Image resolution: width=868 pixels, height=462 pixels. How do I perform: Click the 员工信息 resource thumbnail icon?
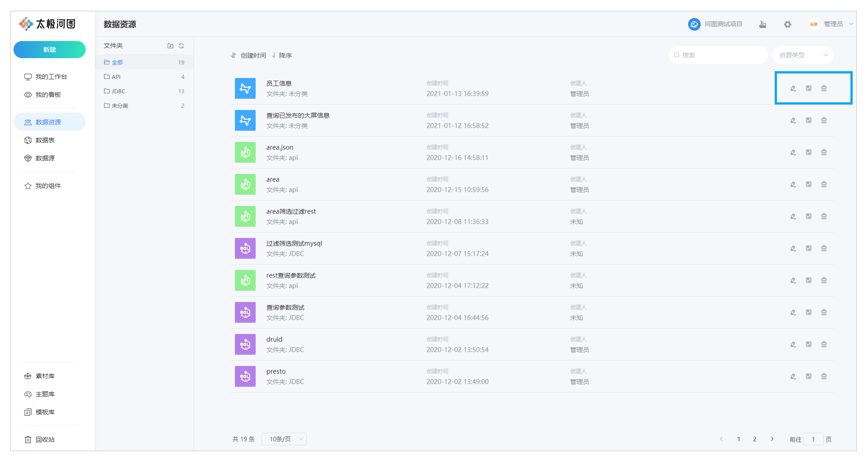[245, 88]
